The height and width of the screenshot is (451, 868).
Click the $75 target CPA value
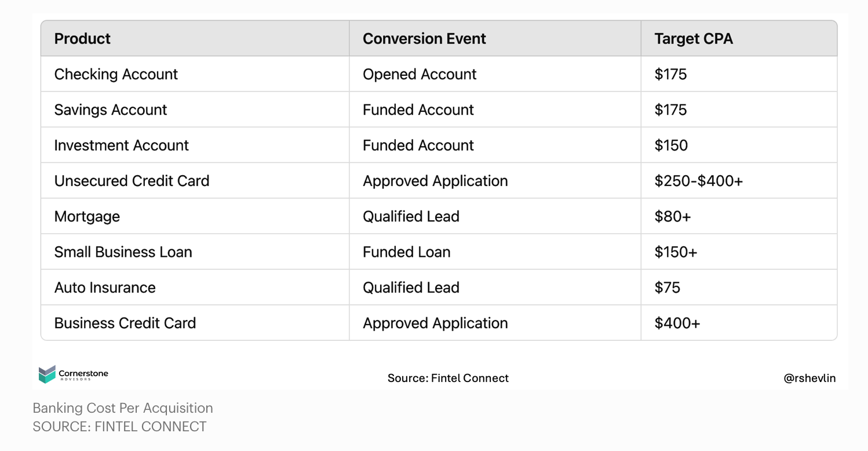pyautogui.click(x=667, y=288)
